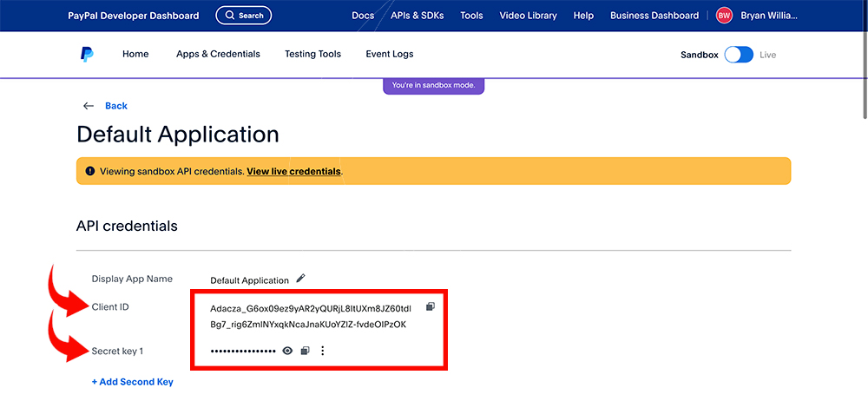Open the three-dot menu for Secret key 1
Viewport: 868px width, 401px height.
point(323,351)
